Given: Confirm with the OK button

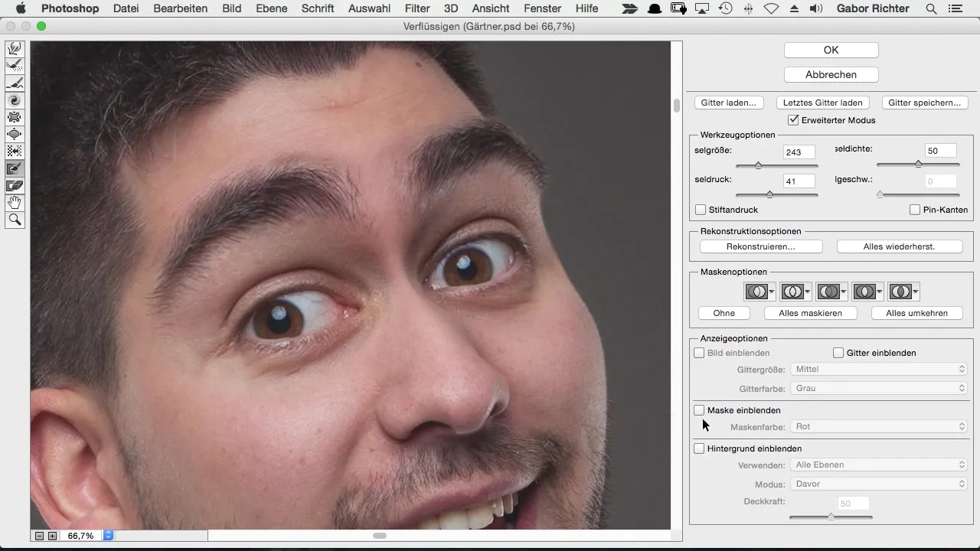Looking at the screenshot, I should [831, 50].
